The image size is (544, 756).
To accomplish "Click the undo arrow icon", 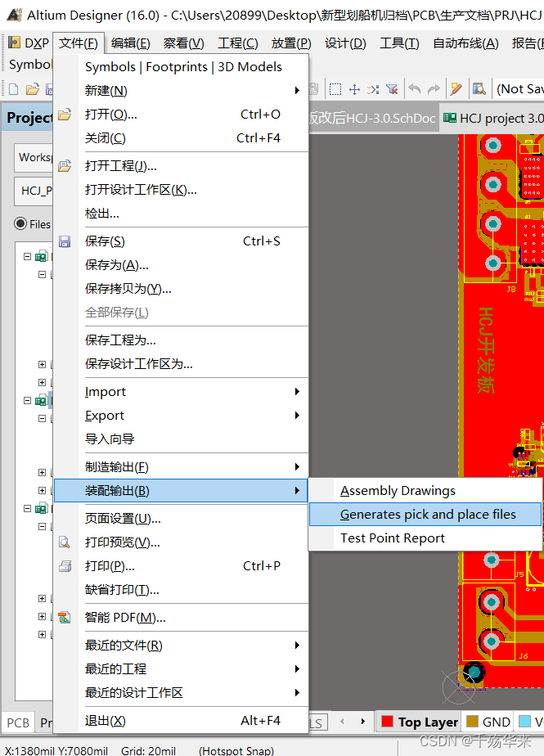I will pyautogui.click(x=414, y=89).
